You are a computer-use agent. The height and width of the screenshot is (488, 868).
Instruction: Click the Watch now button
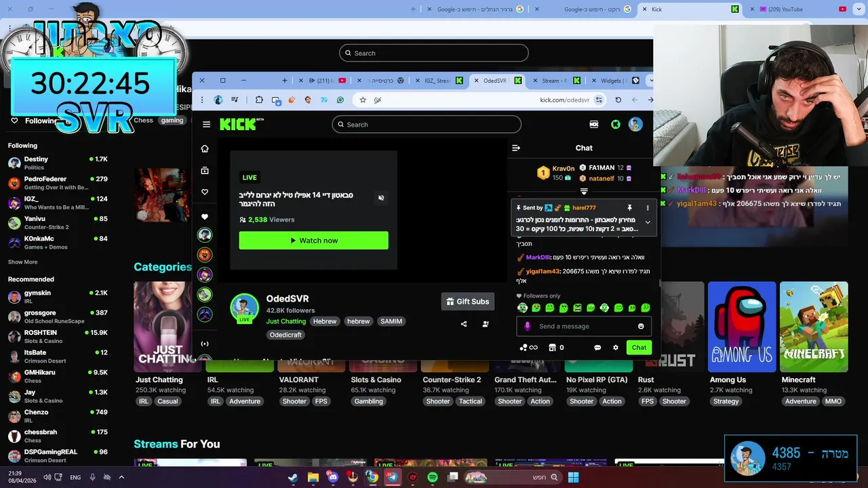[x=313, y=241]
